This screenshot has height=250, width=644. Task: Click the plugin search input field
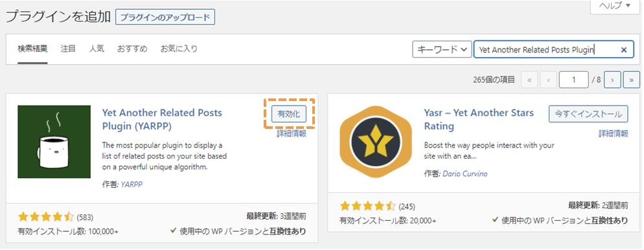pos(553,49)
